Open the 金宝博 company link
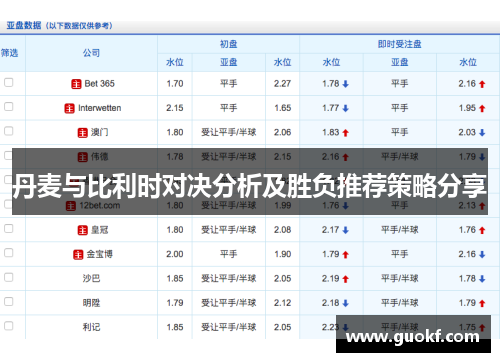The image size is (500, 362). click(x=99, y=254)
